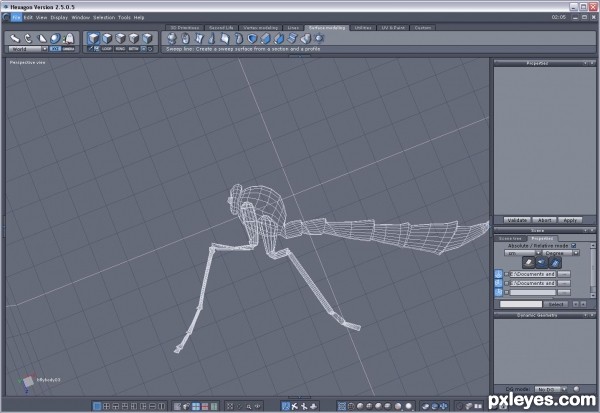Choose the hook-shaped surface modeling tool icon
The image size is (600, 413).
(x=239, y=38)
